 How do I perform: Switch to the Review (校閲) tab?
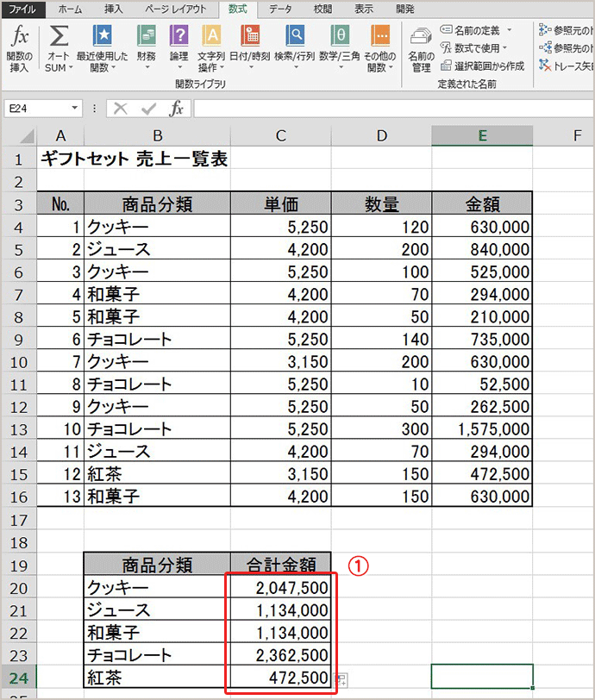coord(323,9)
